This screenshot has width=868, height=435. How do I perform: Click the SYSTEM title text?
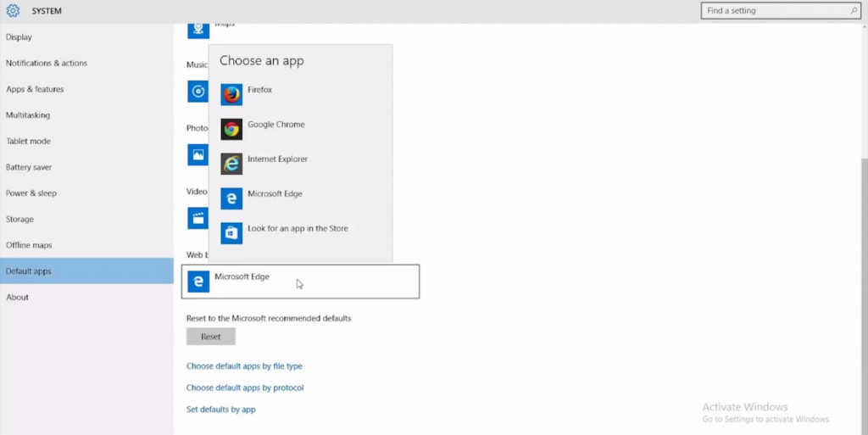[x=47, y=11]
